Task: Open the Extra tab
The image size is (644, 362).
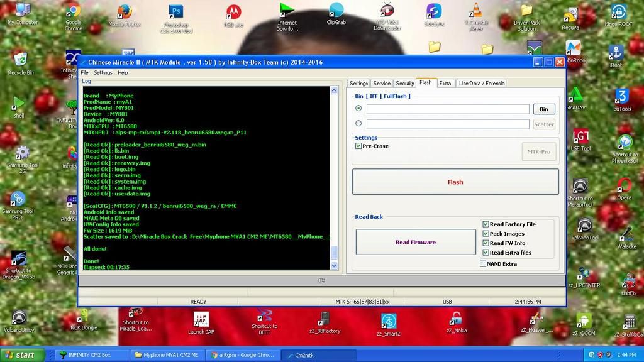Action: click(445, 84)
